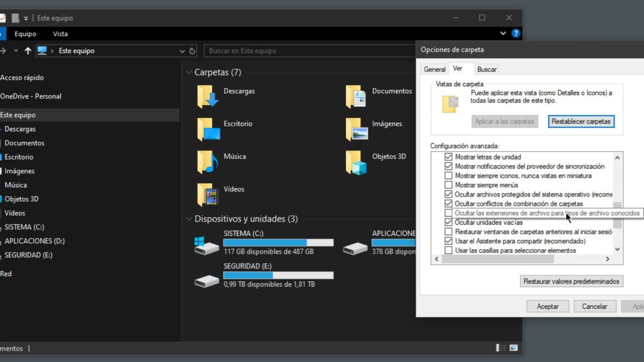Click Aplicar a las carpetas button
The image size is (644, 362).
click(x=504, y=122)
